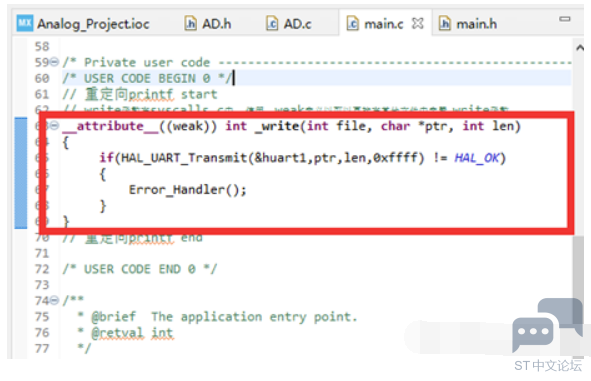
Task: Minimize the editor area
Action: (564, 18)
